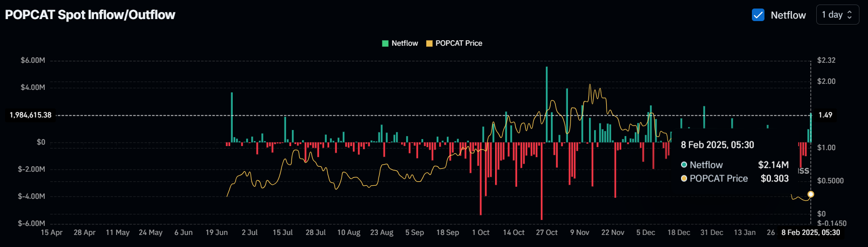Click the 10 Aug date label
The height and width of the screenshot is (247, 868).
pyautogui.click(x=349, y=232)
